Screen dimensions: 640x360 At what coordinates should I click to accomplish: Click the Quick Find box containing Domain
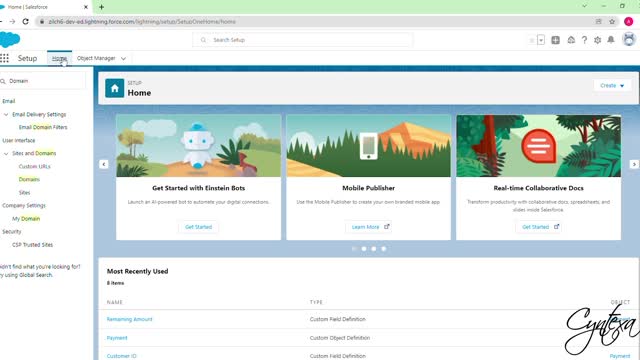coord(43,81)
